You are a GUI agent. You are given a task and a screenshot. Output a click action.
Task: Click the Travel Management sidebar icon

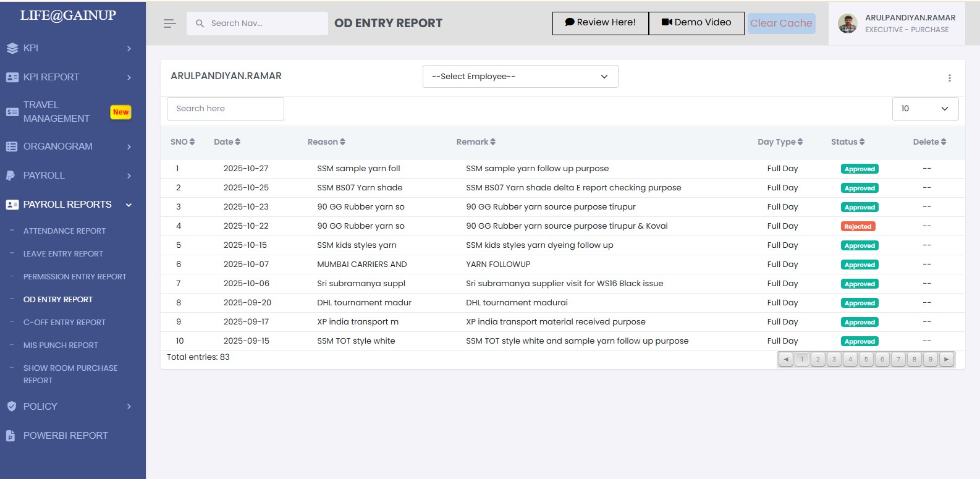point(12,112)
